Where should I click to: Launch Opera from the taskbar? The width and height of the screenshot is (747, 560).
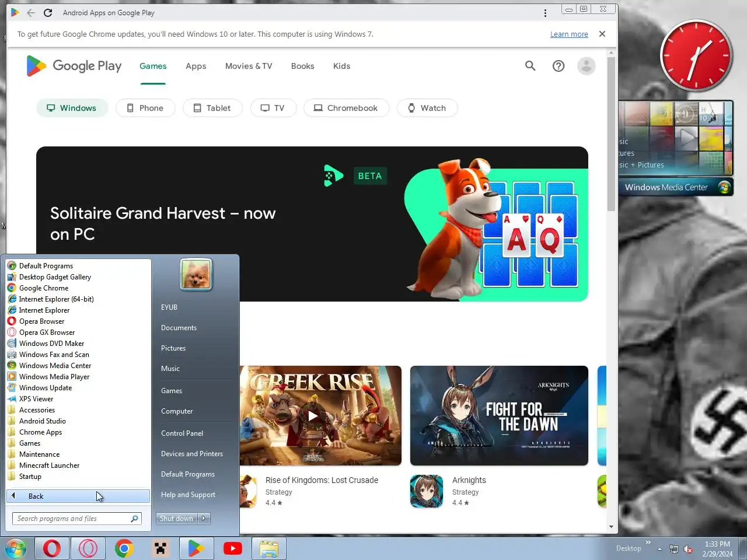[52, 548]
